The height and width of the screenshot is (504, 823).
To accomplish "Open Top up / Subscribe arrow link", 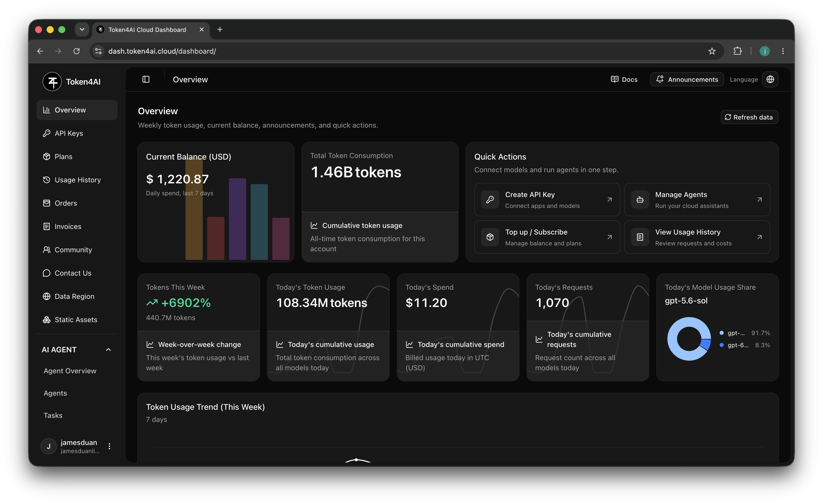I will (609, 237).
